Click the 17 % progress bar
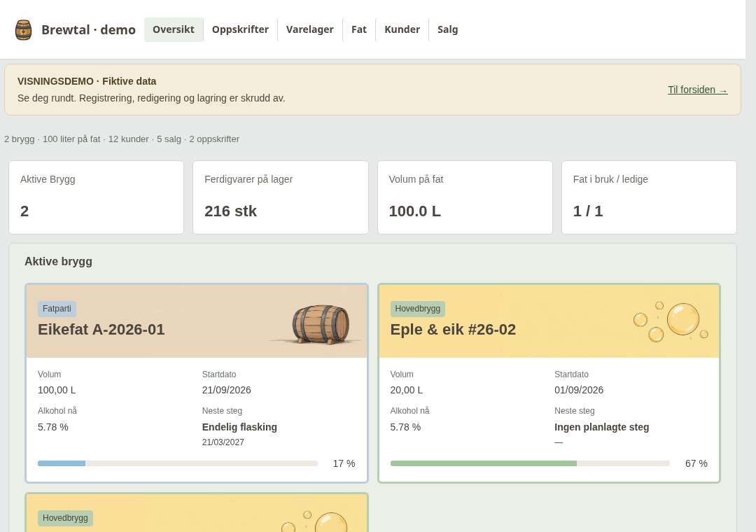 click(x=177, y=463)
